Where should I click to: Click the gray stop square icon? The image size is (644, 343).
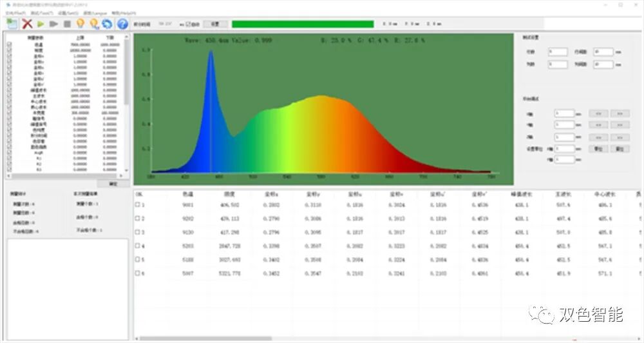pyautogui.click(x=68, y=24)
